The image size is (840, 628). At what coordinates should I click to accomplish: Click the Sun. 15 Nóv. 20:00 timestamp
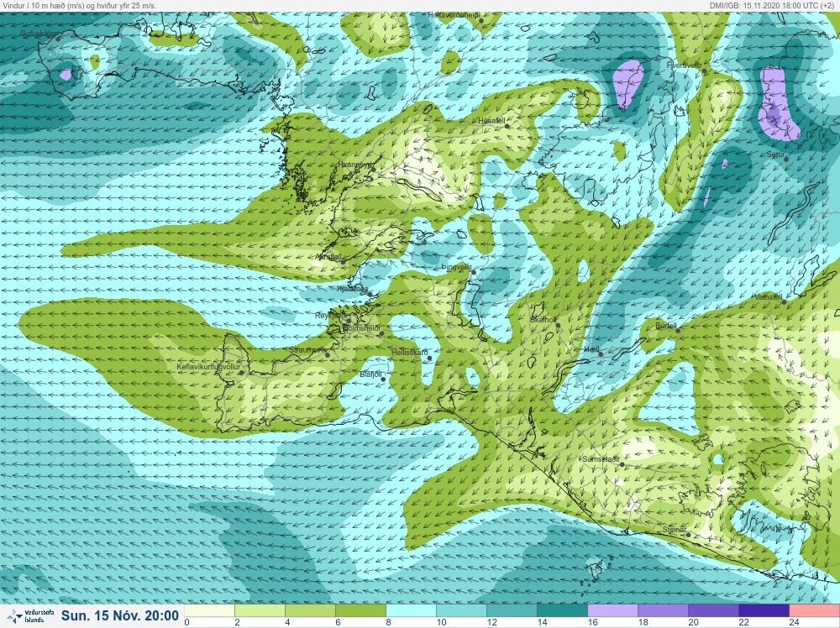(119, 615)
